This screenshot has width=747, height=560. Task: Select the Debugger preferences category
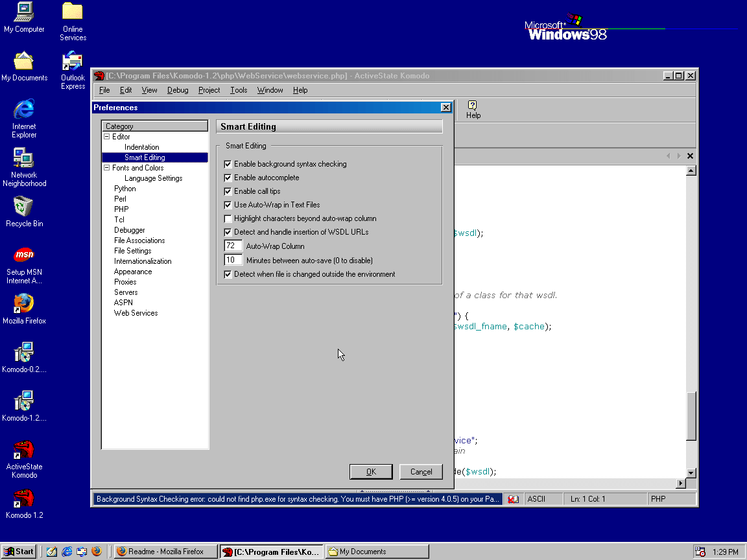pyautogui.click(x=130, y=230)
